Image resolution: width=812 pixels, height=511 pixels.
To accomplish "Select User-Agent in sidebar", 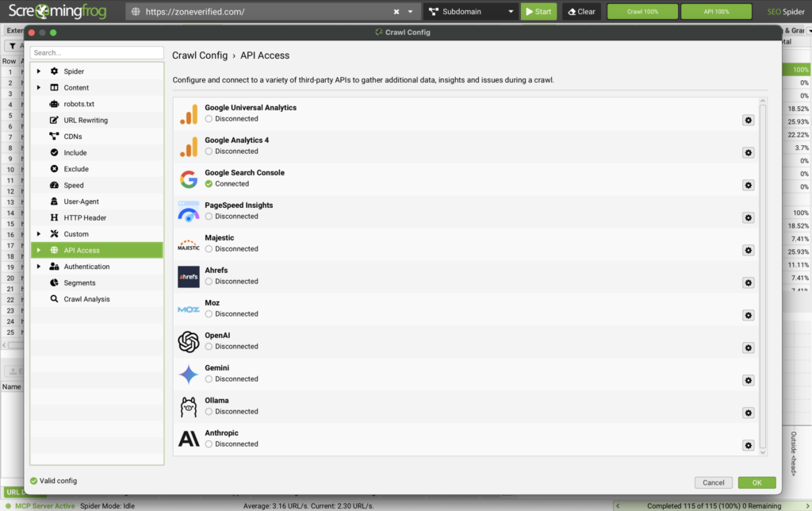I will pyautogui.click(x=96, y=202).
